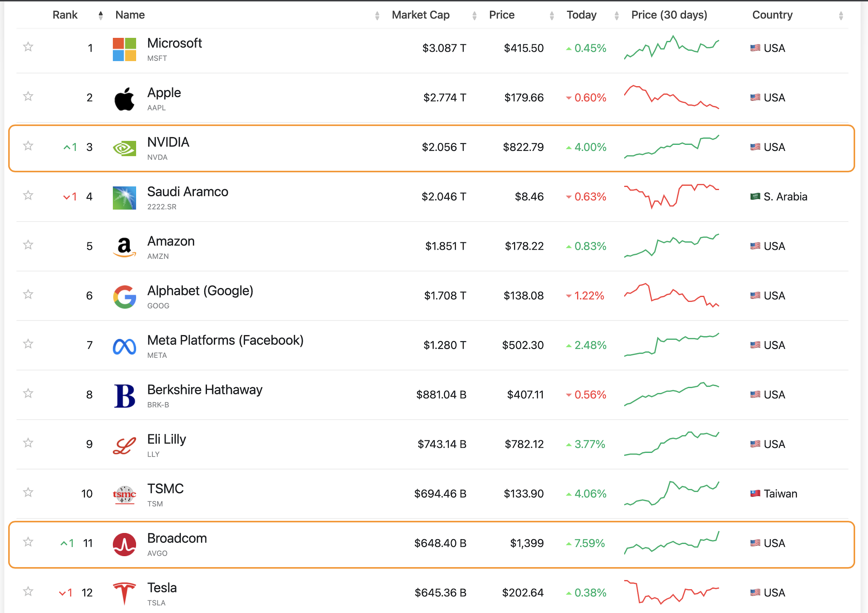Click the Today column header
Image resolution: width=868 pixels, height=613 pixels.
click(581, 15)
